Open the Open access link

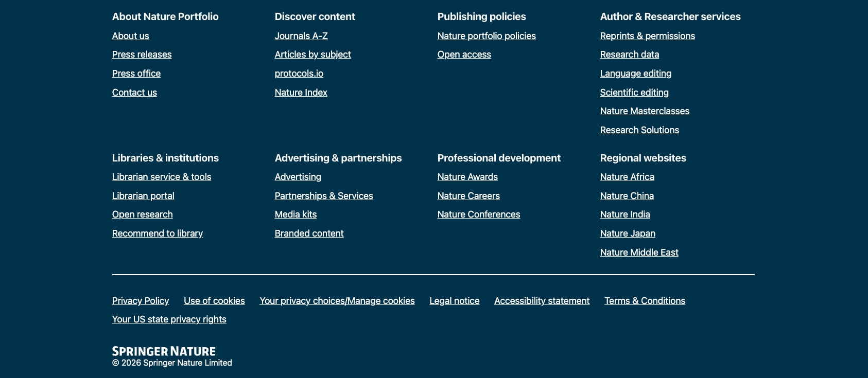(x=464, y=55)
